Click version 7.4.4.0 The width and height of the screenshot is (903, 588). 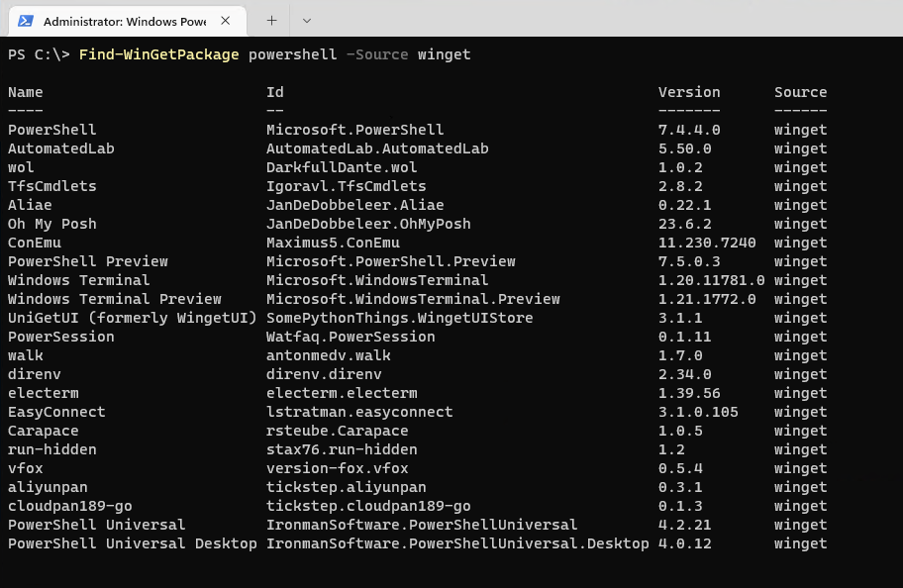(x=689, y=130)
